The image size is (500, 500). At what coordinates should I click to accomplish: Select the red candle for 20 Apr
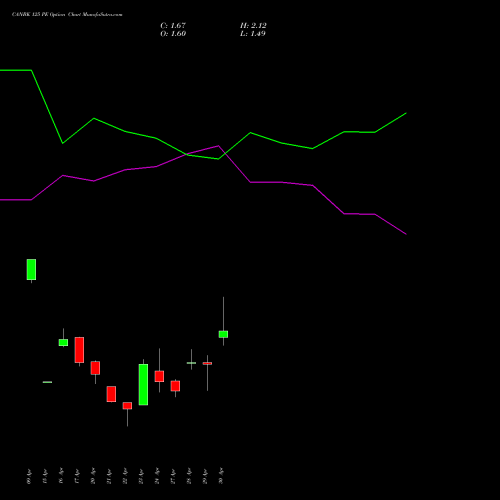[x=95, y=368]
